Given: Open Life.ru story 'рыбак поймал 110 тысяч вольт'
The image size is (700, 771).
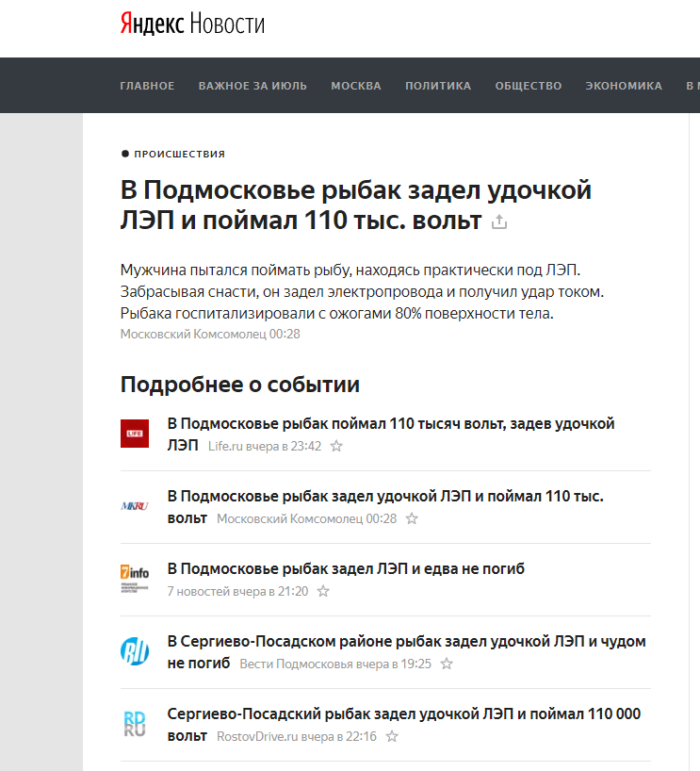Looking at the screenshot, I should tap(391, 434).
